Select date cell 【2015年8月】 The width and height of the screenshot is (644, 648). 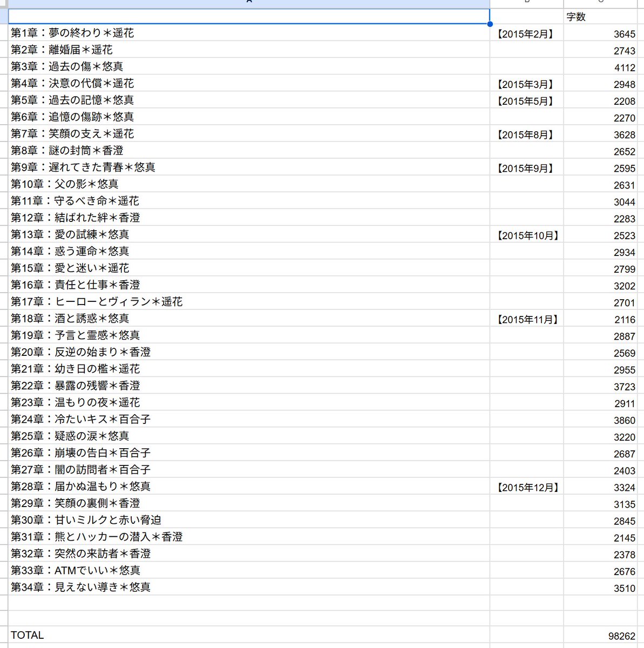click(527, 134)
